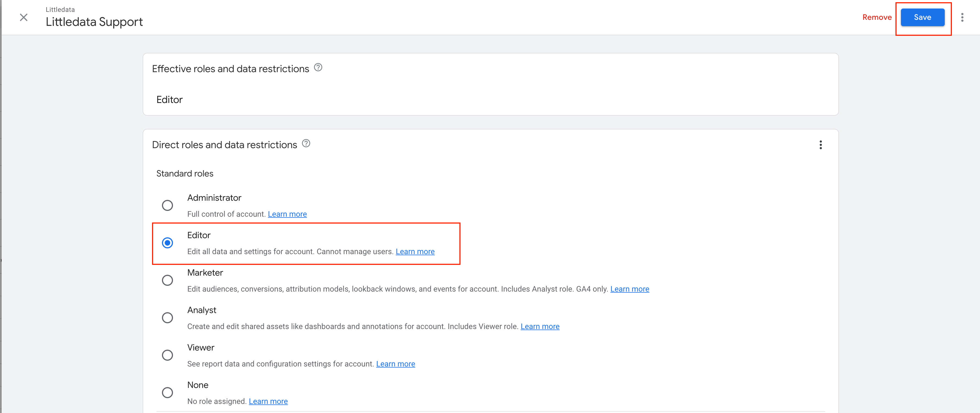Click 'No role assigned.' description
The width and height of the screenshot is (980, 413).
click(x=217, y=402)
